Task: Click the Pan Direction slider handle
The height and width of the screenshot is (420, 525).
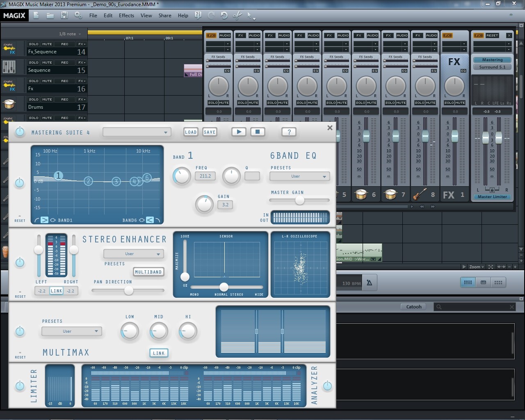Action: click(129, 290)
